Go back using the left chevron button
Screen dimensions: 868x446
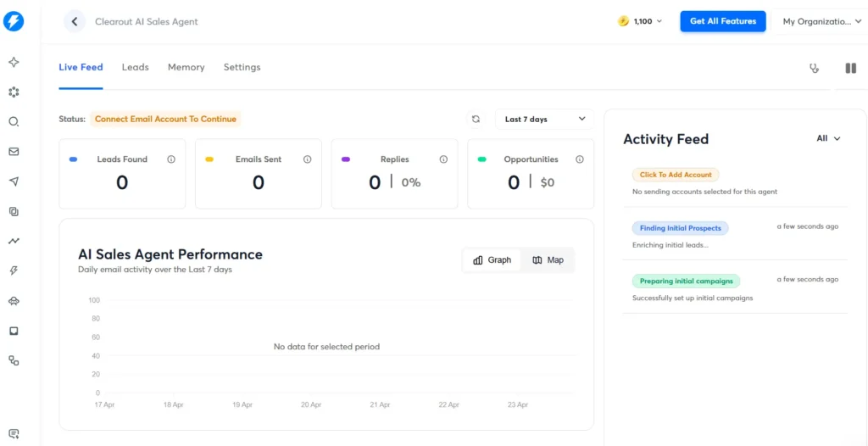(x=75, y=21)
